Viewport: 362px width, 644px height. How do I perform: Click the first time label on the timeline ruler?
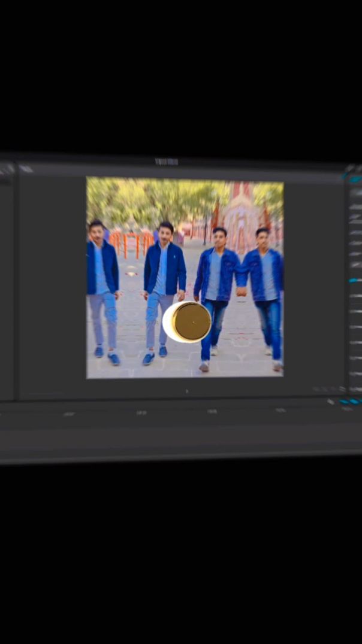coord(69,414)
